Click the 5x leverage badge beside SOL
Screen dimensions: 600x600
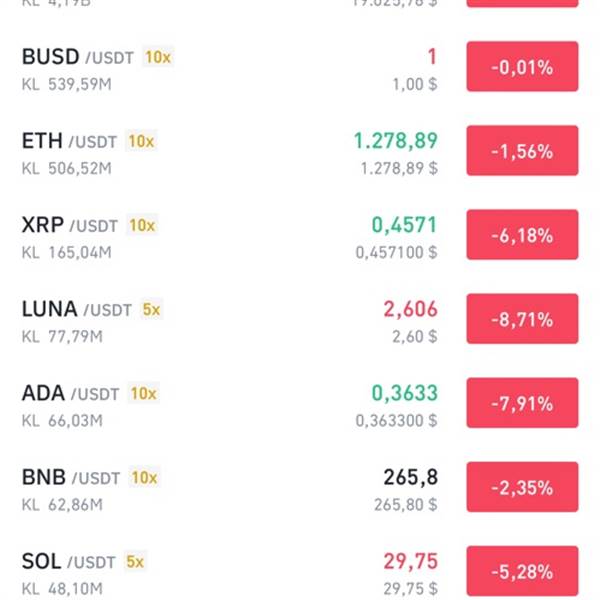(135, 562)
